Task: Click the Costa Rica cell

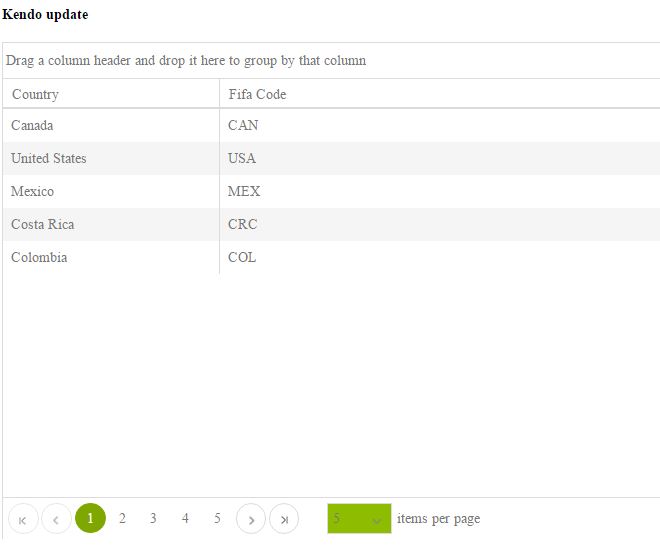Action: (42, 224)
